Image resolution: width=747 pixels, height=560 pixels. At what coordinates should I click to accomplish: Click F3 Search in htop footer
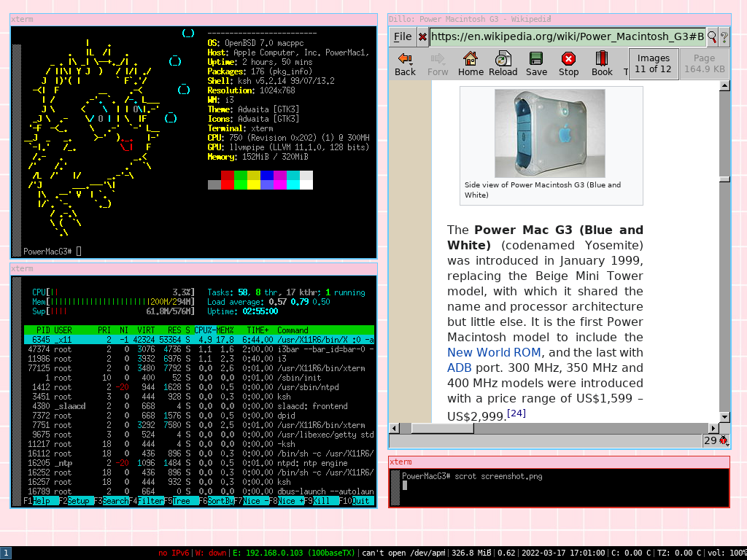pos(112,501)
